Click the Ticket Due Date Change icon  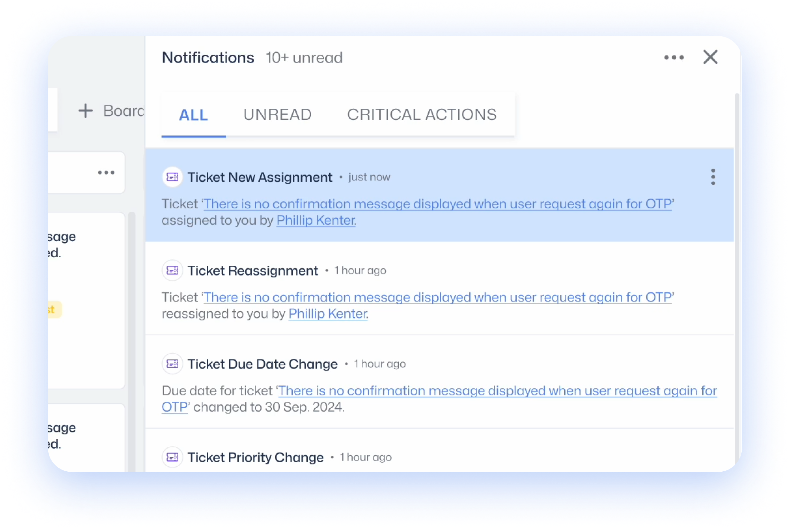coord(172,364)
